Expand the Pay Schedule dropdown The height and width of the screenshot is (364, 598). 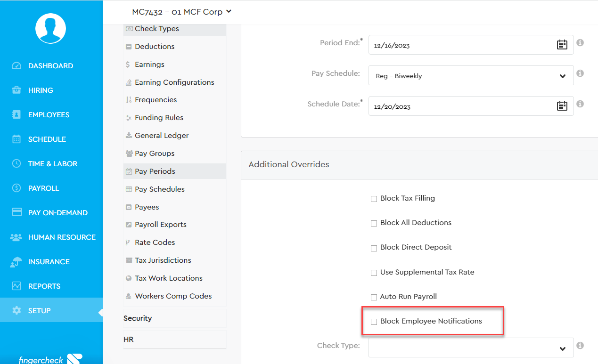tap(470, 76)
